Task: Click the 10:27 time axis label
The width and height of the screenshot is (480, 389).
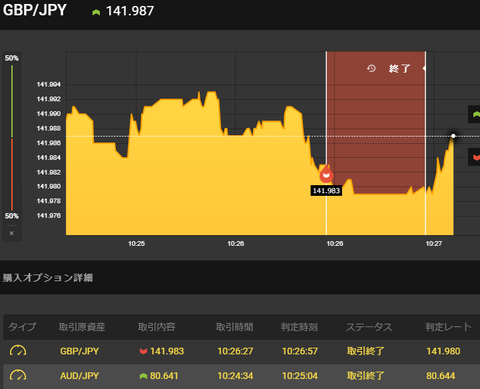Action: point(434,244)
